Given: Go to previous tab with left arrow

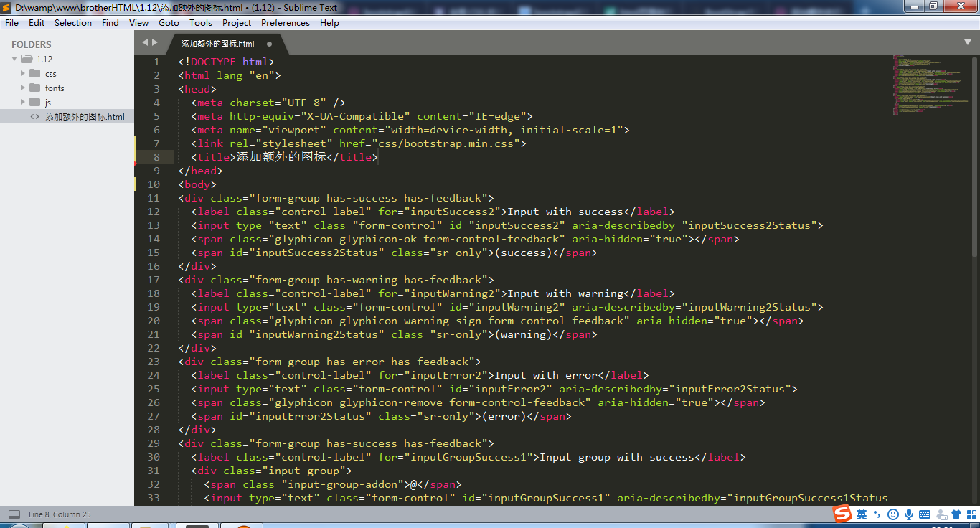Looking at the screenshot, I should (x=144, y=43).
